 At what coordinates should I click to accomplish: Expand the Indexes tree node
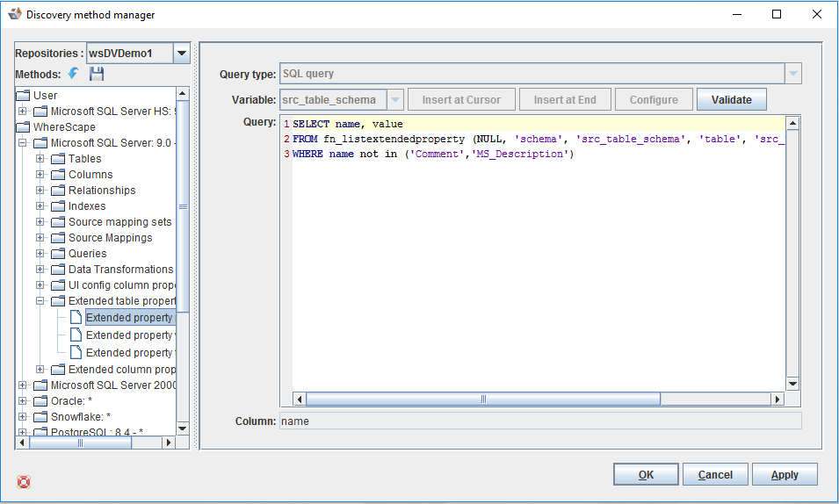40,206
